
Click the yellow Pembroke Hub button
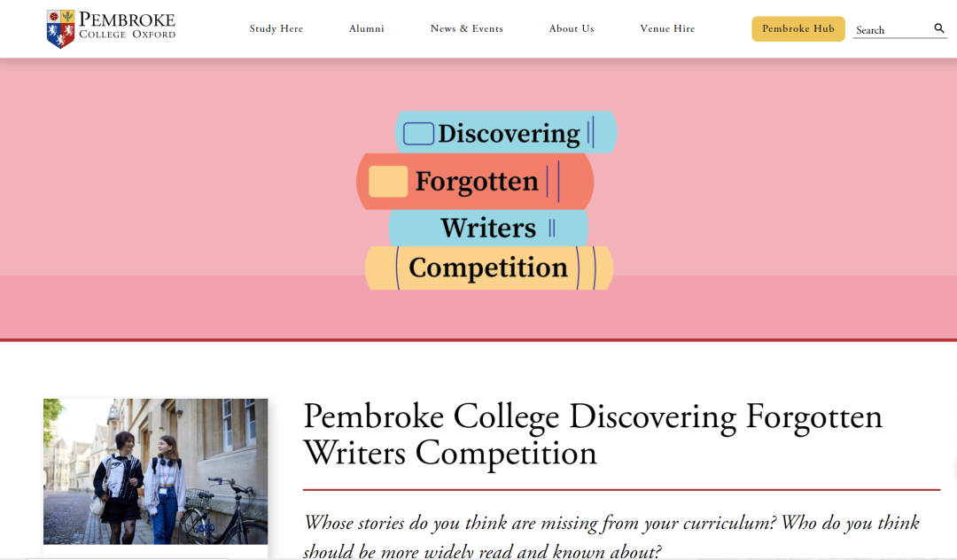click(x=797, y=28)
